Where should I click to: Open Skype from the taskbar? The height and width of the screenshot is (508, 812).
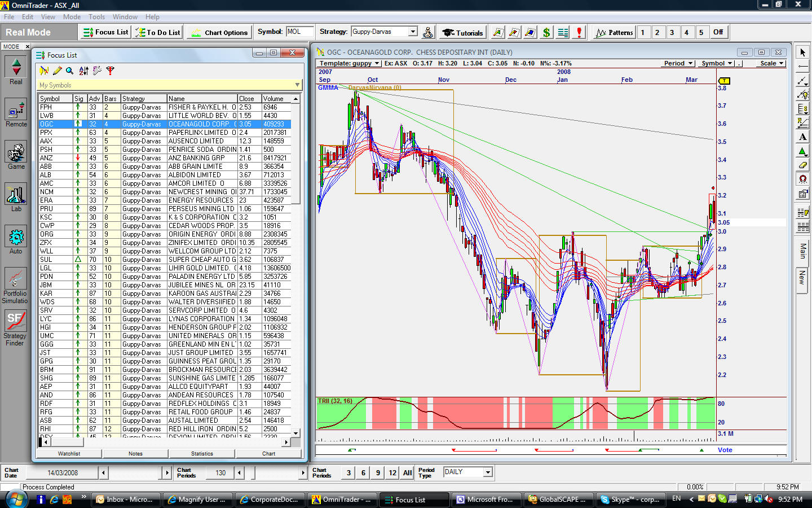(x=630, y=500)
